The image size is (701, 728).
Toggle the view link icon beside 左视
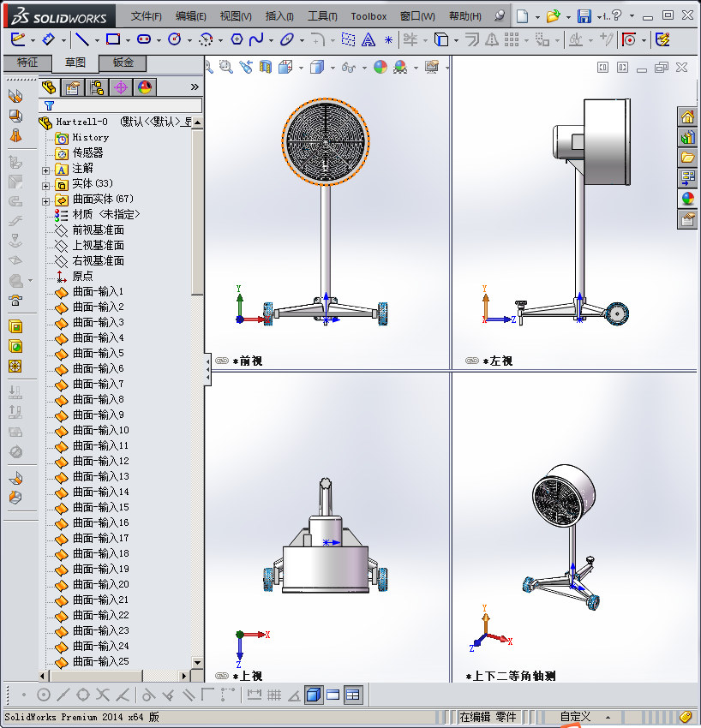point(472,361)
